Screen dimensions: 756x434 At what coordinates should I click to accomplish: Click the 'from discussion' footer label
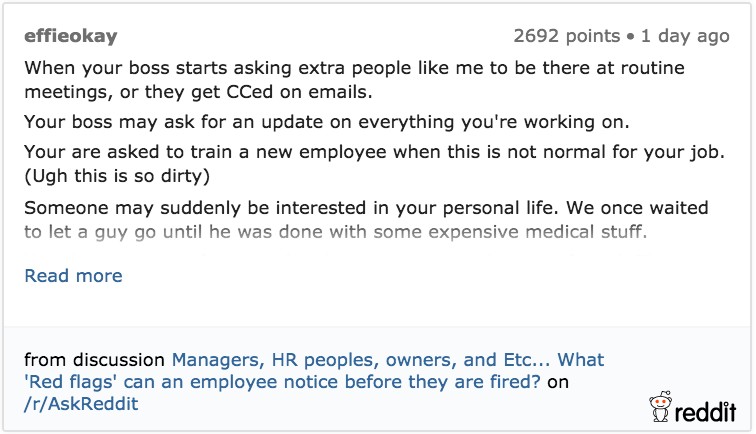[94, 359]
